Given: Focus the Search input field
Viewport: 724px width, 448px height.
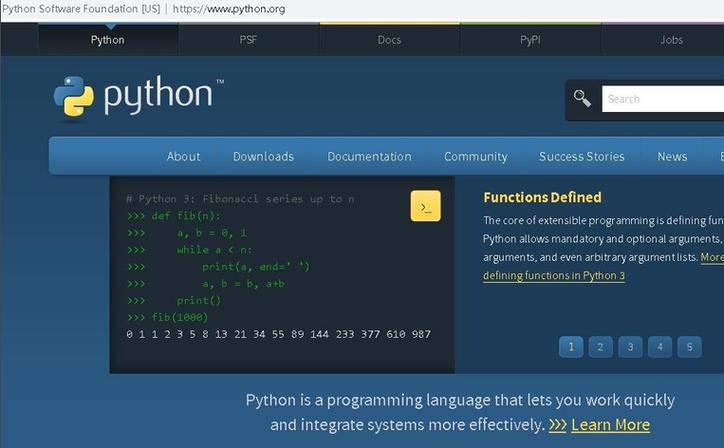Looking at the screenshot, I should click(x=663, y=99).
